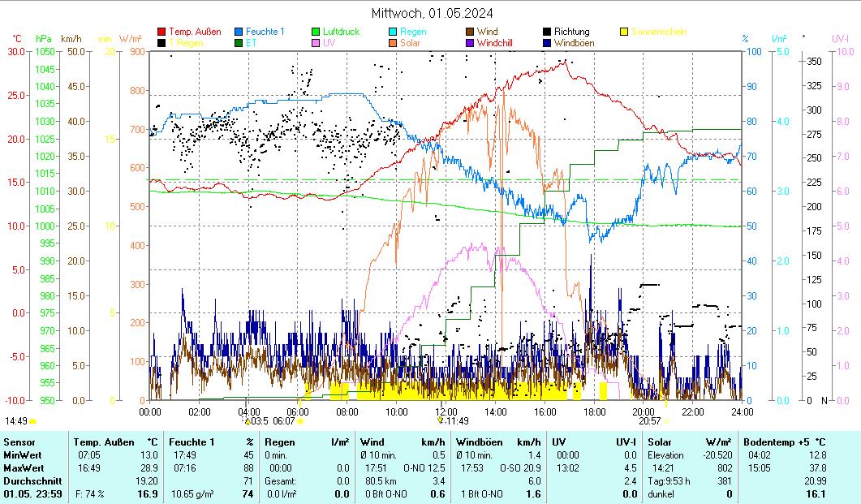Click the black Richtung legend square
The image size is (861, 504).
tap(548, 32)
